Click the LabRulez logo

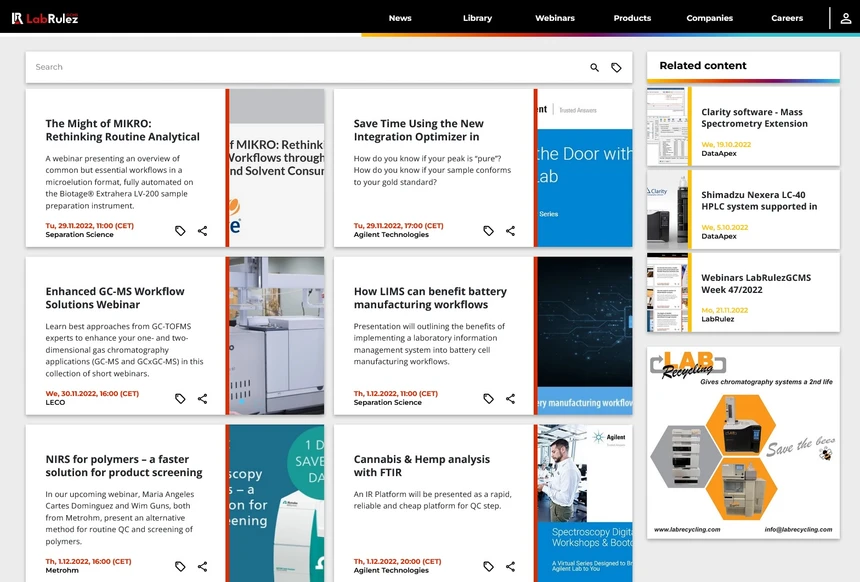point(45,18)
